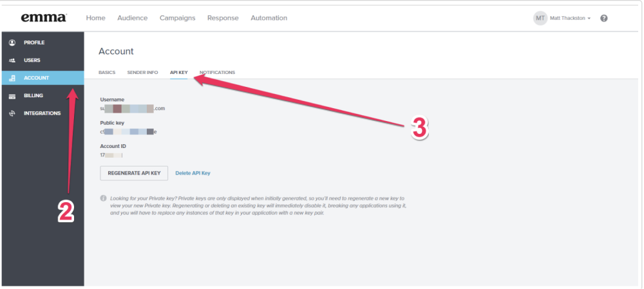This screenshot has height=289, width=644.
Task: Switch to the Basics tab
Action: (107, 72)
